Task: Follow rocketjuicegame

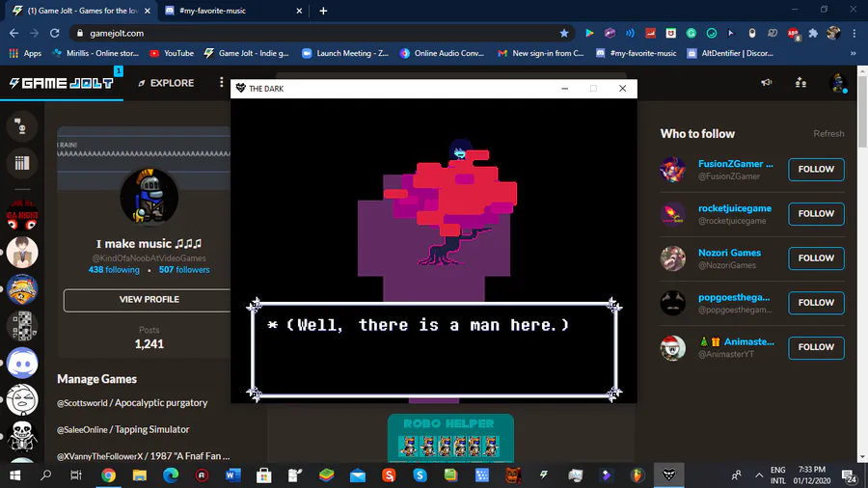Action: tap(816, 213)
